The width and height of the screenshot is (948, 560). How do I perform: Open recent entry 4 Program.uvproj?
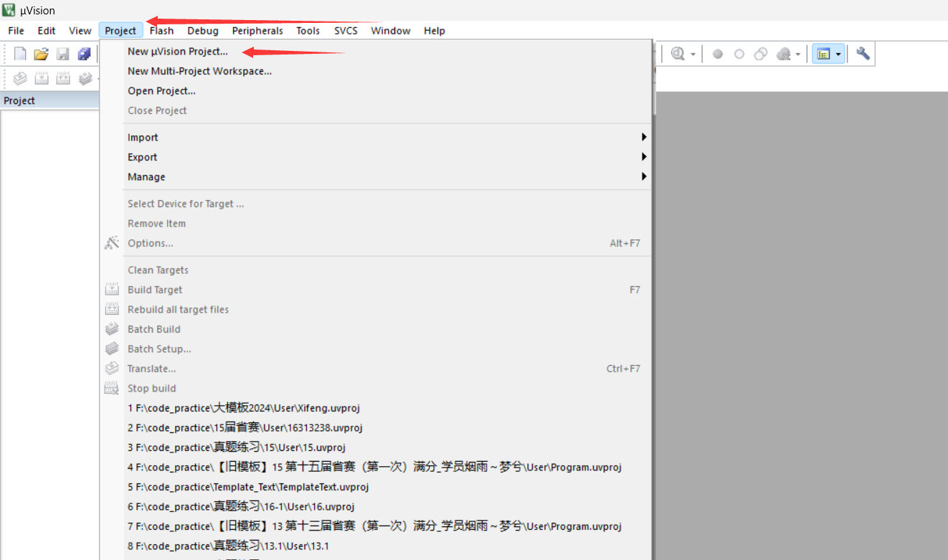376,467
